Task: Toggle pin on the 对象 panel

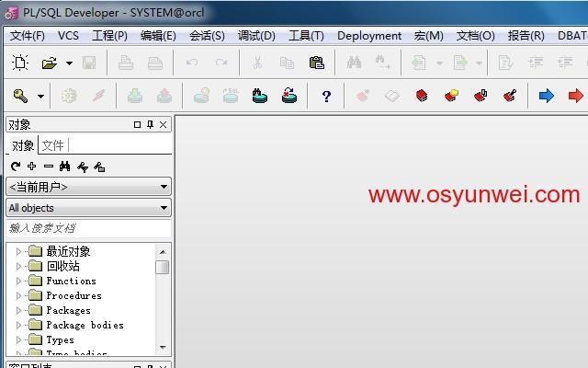Action: (x=150, y=124)
